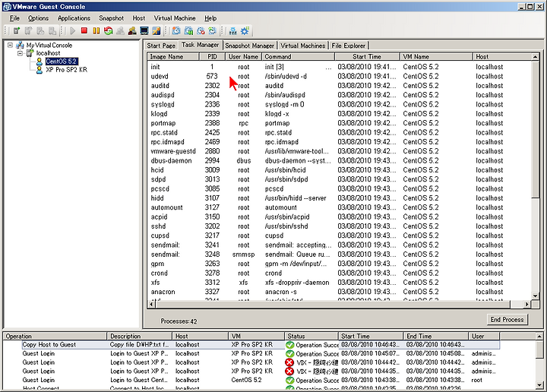Select the XP Pro SP2 KR tree item

click(66, 70)
